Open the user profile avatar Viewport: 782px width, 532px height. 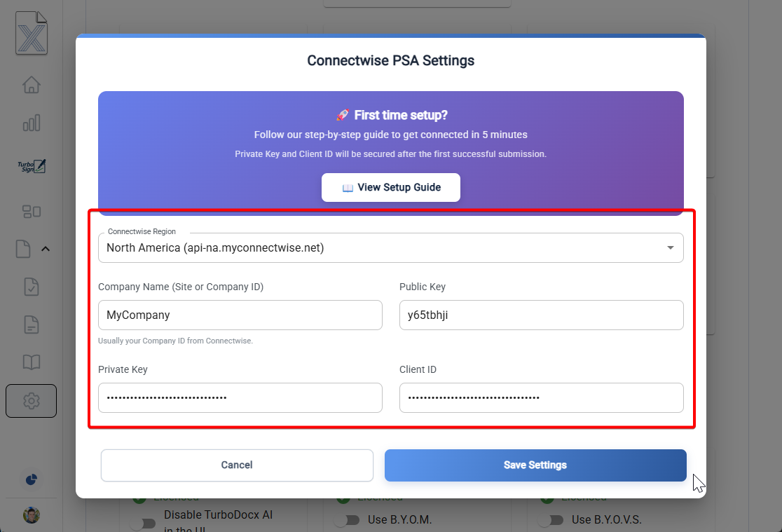pyautogui.click(x=32, y=515)
